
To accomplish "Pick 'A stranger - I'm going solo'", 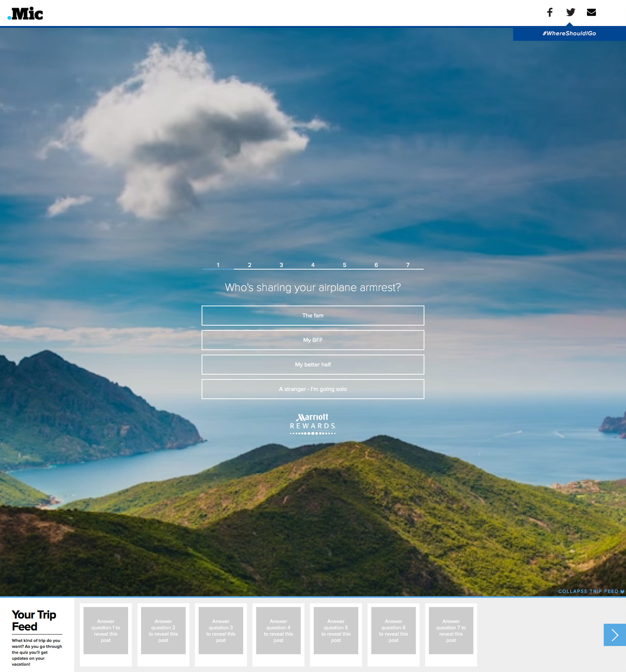I will [x=313, y=389].
